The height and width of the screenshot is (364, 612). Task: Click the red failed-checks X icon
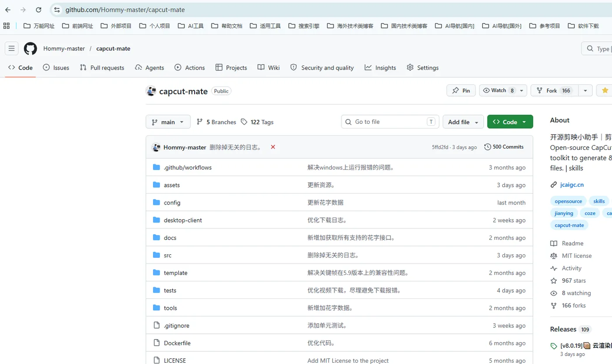pyautogui.click(x=273, y=147)
